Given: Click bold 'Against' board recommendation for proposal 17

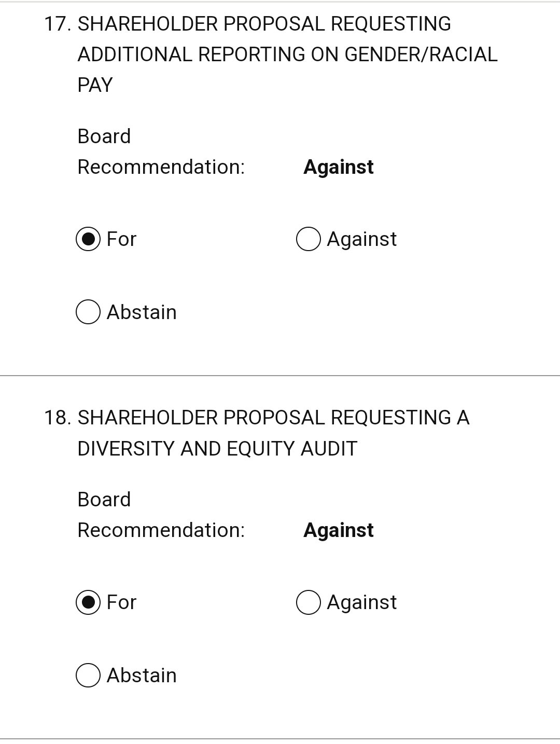Looking at the screenshot, I should click(339, 167).
